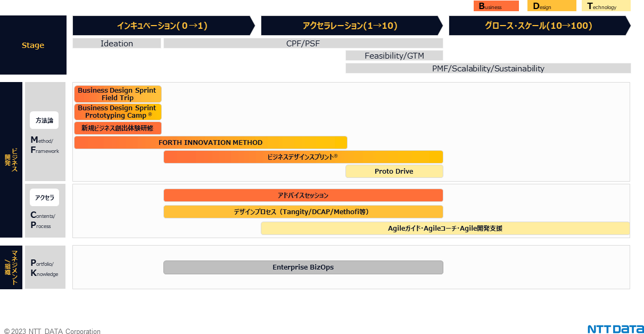Click the vertical マネジメント/組織 label
The image size is (644, 334).
(11, 267)
